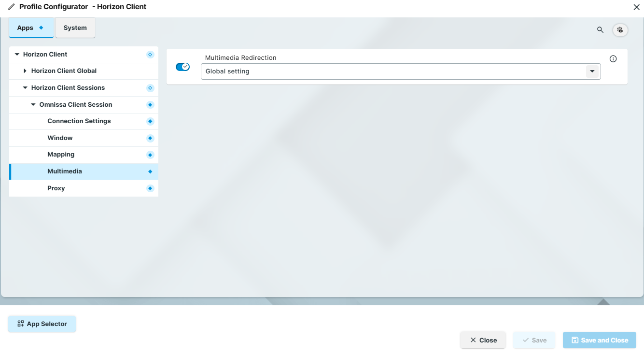644x356 pixels.
Task: Select Connection Settings in the tree
Action: 79,121
